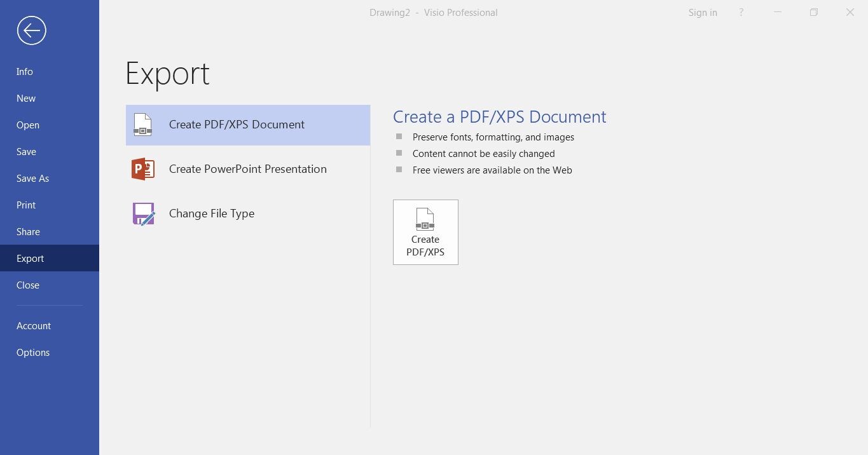Image resolution: width=868 pixels, height=455 pixels.
Task: Click the Account menu entry
Action: [x=33, y=325]
